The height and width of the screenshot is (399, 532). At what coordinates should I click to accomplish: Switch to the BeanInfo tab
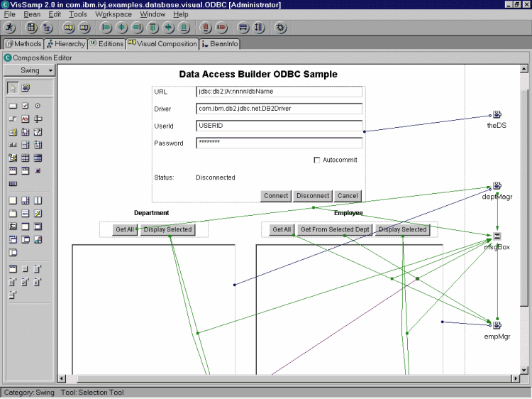pyautogui.click(x=220, y=44)
